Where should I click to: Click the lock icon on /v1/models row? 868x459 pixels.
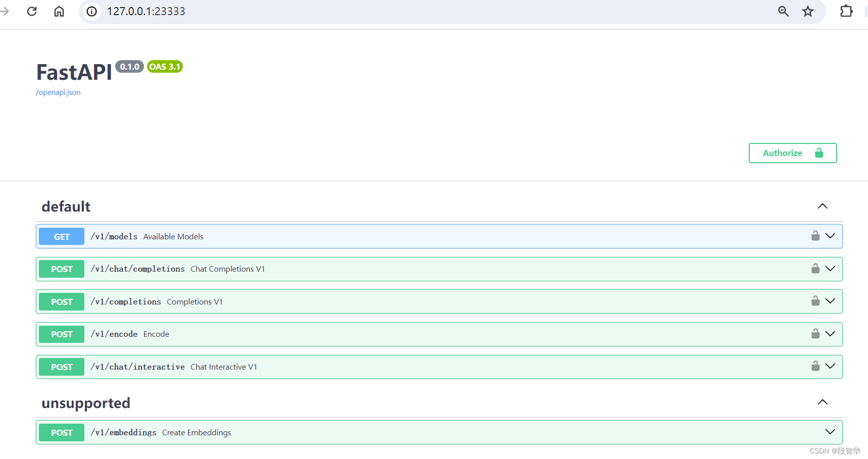pyautogui.click(x=815, y=235)
